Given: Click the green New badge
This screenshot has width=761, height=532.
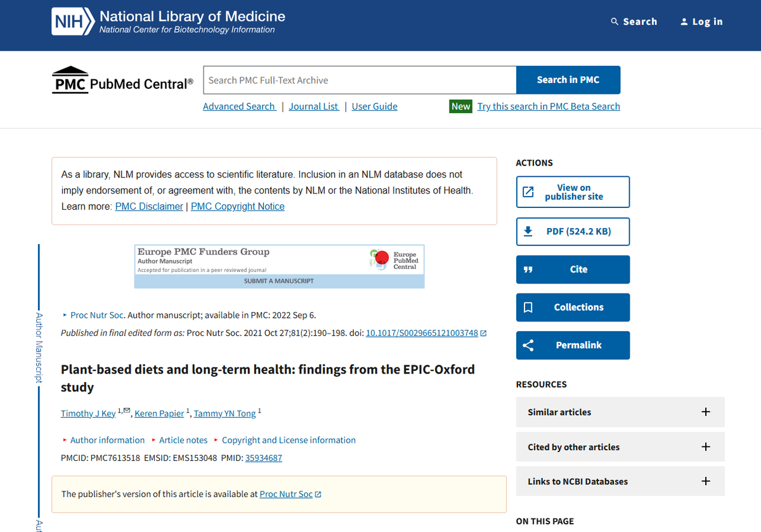Looking at the screenshot, I should (x=460, y=107).
